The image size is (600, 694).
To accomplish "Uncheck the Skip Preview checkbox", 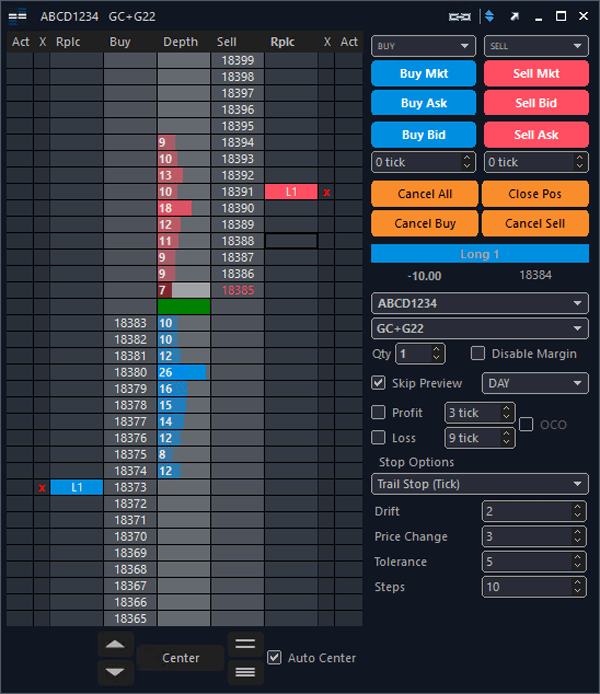I will [378, 383].
